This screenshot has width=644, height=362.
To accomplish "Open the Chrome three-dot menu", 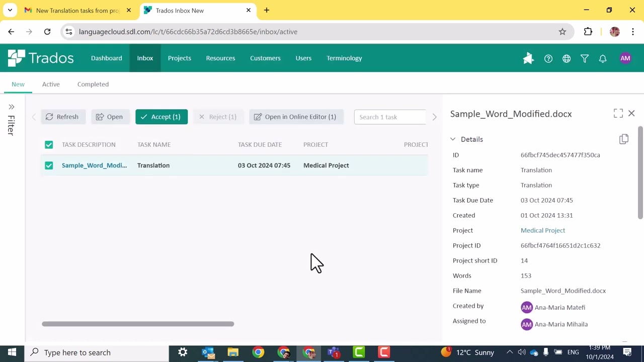I will 633,32.
